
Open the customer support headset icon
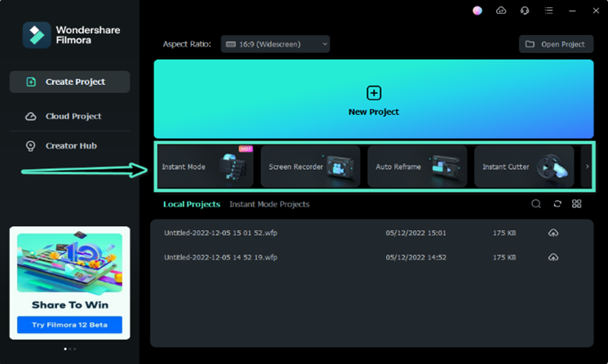click(x=525, y=11)
